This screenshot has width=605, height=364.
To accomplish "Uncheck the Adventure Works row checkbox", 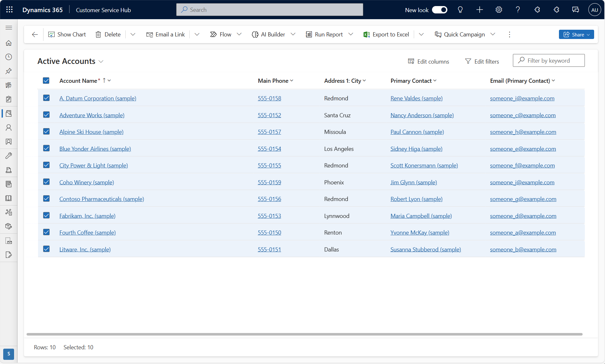I will [x=46, y=115].
